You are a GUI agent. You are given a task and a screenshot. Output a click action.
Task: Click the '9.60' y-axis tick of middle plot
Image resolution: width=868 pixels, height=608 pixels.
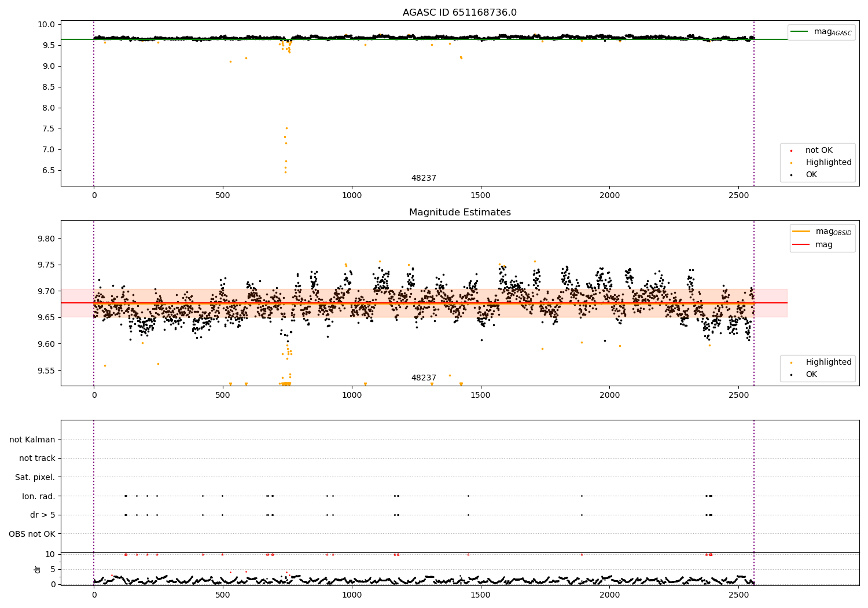pos(47,344)
